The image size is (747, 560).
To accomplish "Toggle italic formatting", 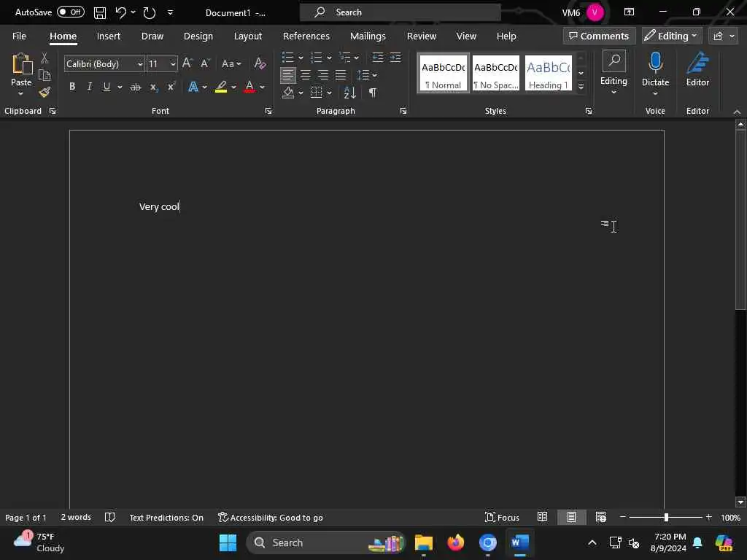I will pyautogui.click(x=89, y=87).
